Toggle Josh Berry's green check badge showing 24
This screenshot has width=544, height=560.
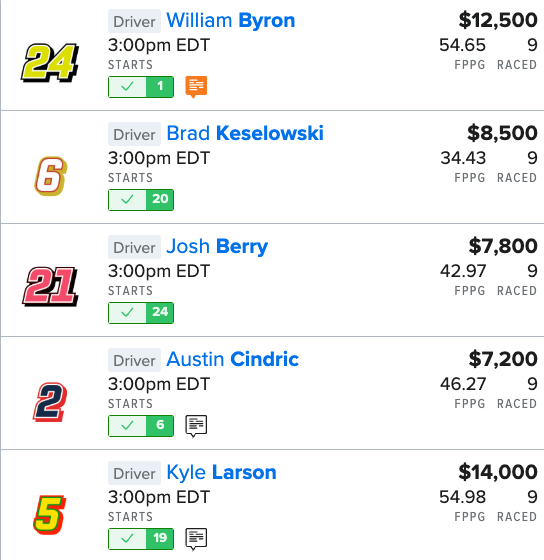[x=141, y=313]
